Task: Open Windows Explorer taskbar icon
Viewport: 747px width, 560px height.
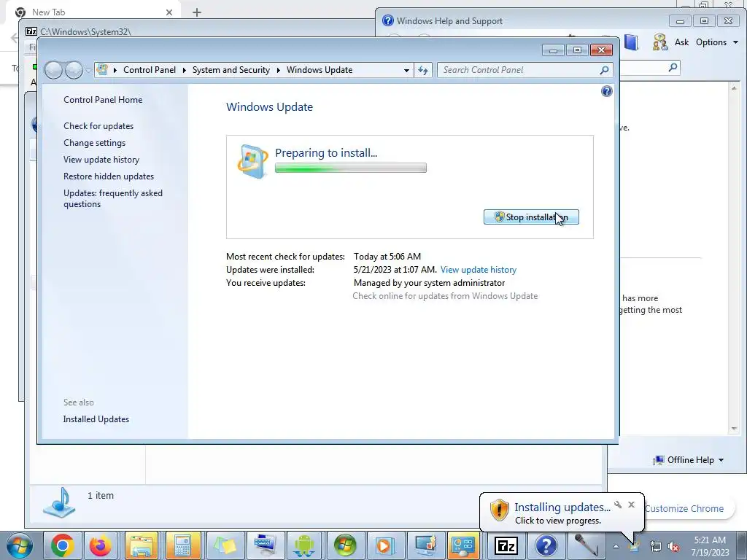Action: 142,545
